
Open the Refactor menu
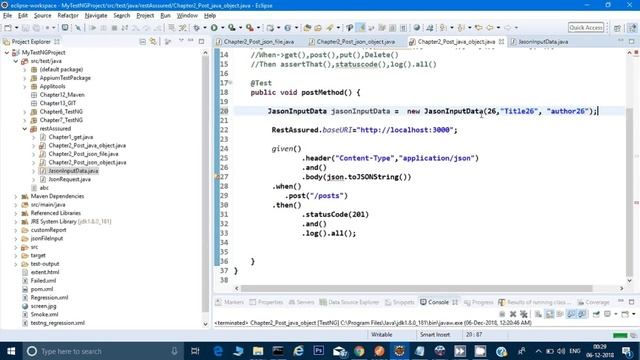click(68, 16)
